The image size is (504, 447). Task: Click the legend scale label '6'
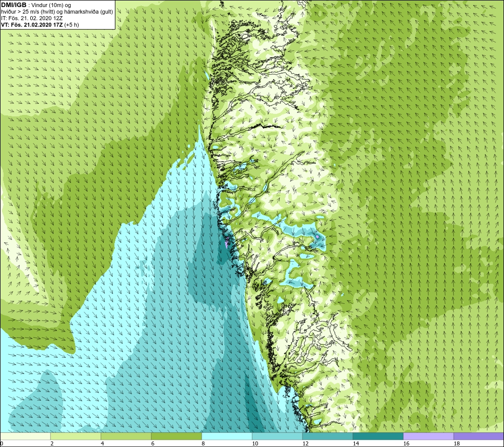pyautogui.click(x=153, y=444)
